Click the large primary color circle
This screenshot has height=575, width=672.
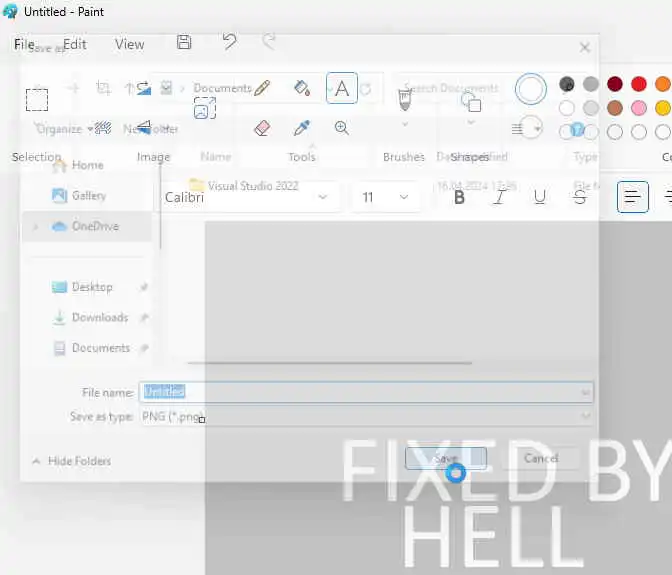[x=531, y=89]
